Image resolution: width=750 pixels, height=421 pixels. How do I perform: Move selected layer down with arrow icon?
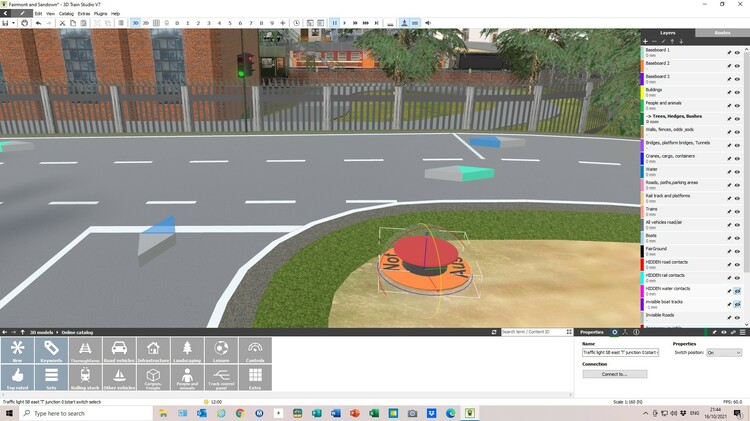pyautogui.click(x=681, y=42)
